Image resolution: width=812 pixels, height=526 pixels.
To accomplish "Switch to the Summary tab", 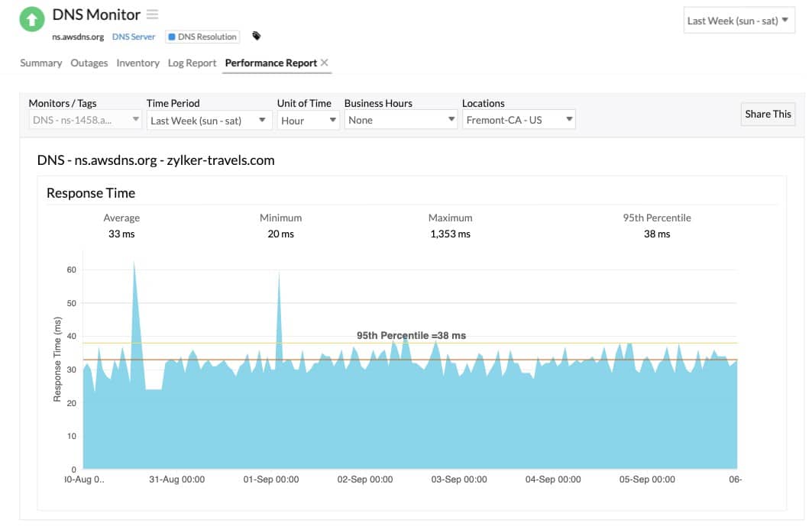I will (x=41, y=63).
